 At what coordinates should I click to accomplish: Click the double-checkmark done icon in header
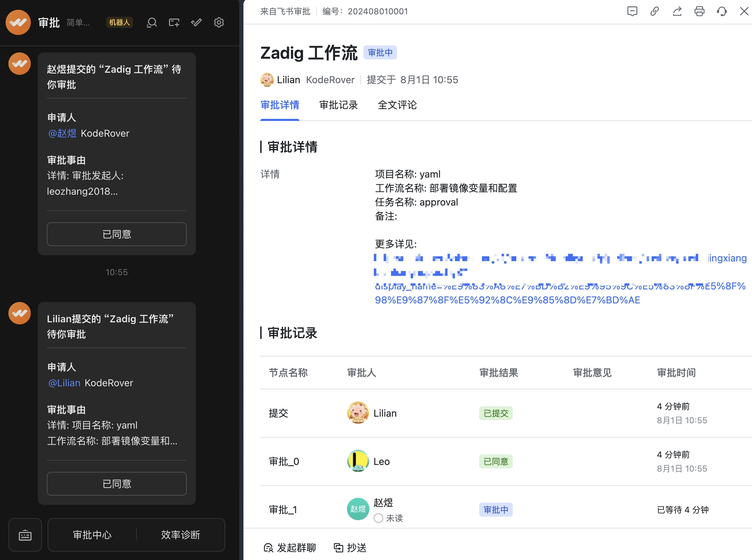(196, 23)
